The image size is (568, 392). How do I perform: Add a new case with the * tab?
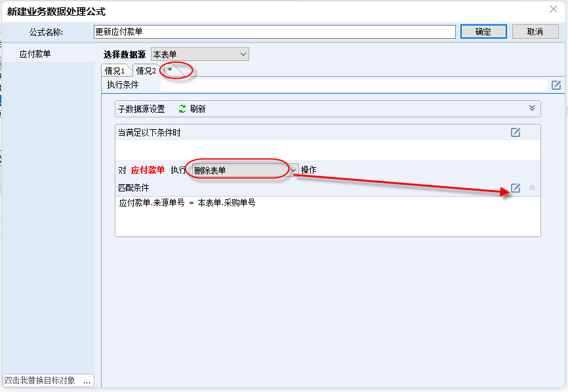[x=170, y=69]
